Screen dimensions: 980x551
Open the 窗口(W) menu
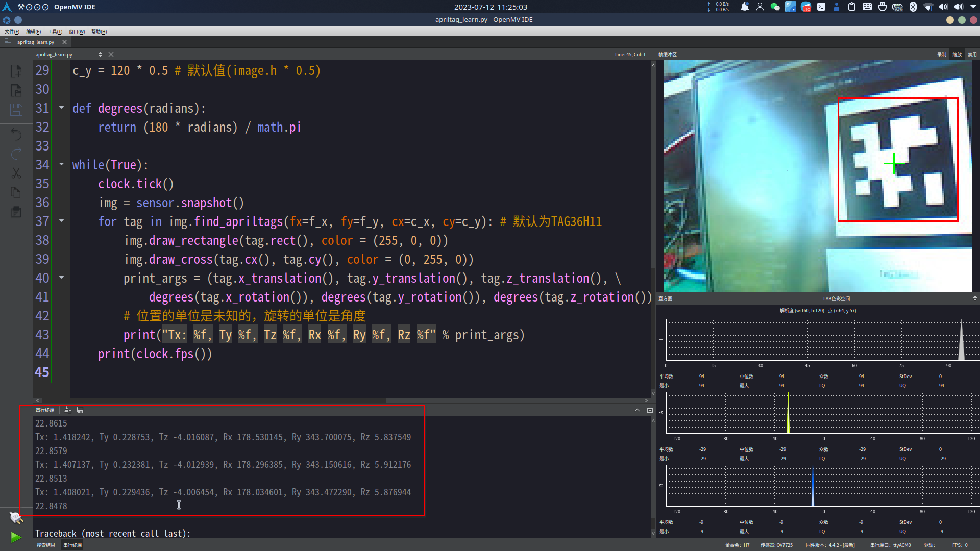point(77,32)
